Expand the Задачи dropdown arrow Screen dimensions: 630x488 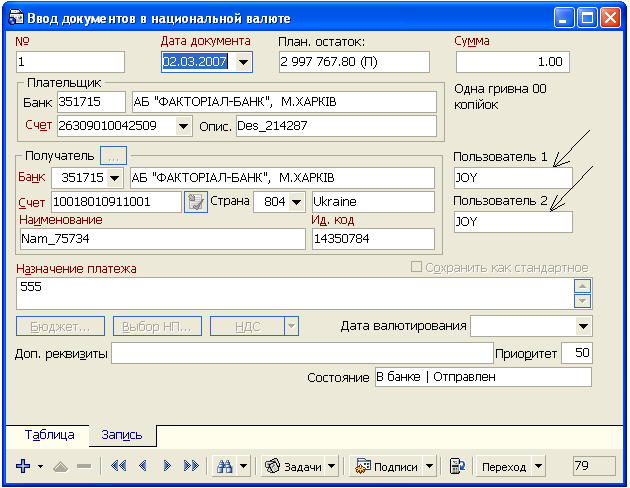tap(332, 466)
